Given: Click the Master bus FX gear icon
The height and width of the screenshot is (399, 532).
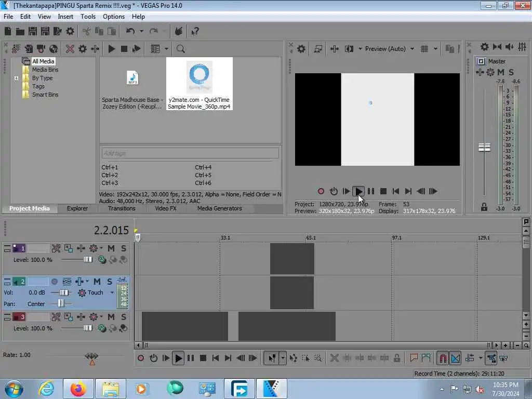Looking at the screenshot, I should coord(490,72).
